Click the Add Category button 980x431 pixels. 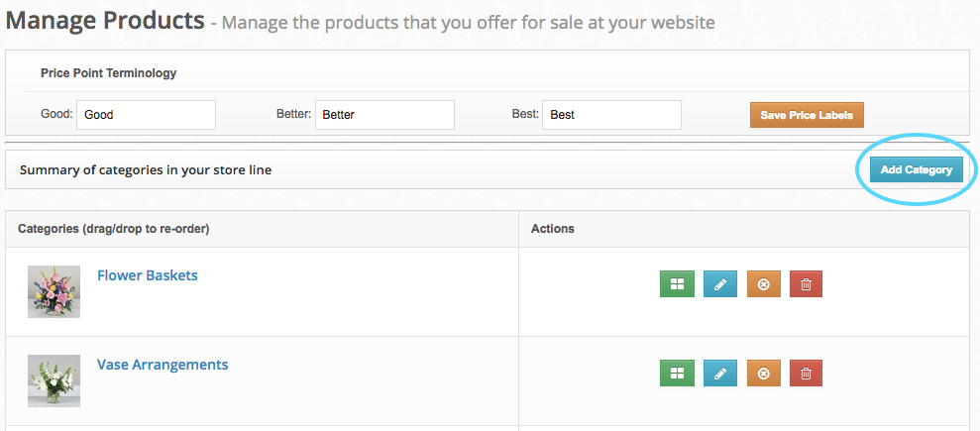click(x=916, y=169)
